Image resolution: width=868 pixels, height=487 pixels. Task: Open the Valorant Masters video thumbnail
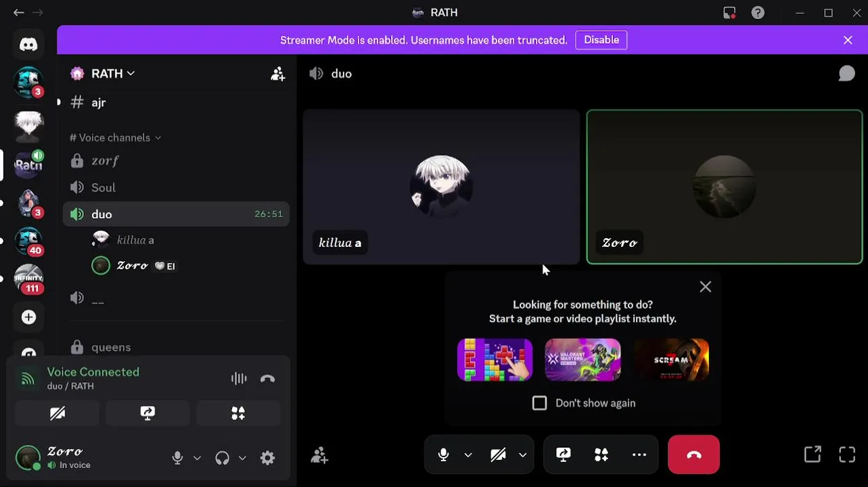[583, 360]
